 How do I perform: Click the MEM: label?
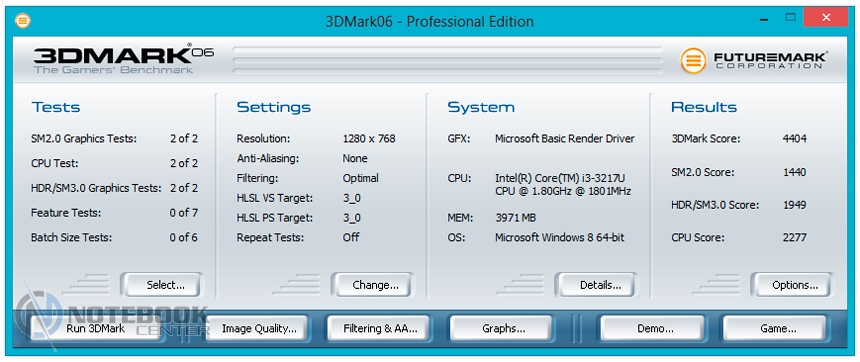[460, 218]
